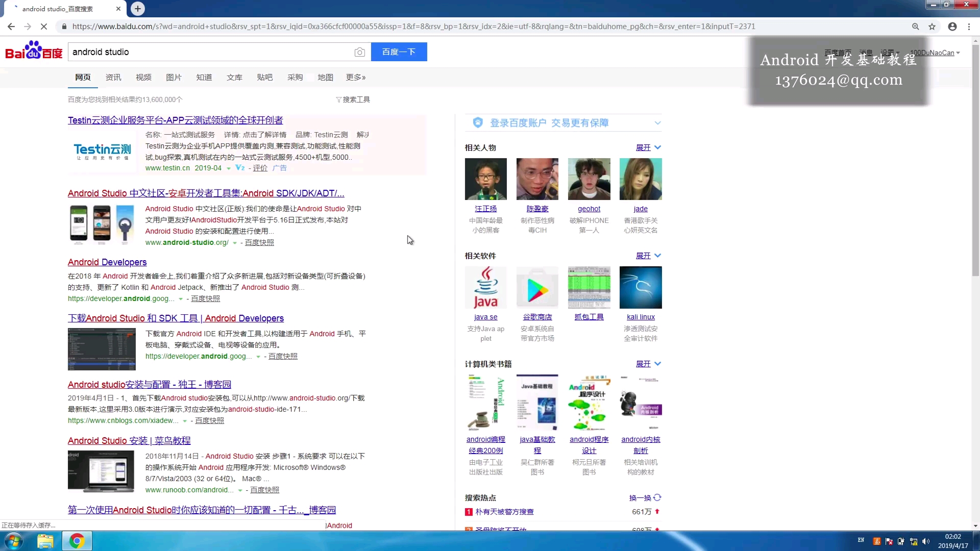
Task: Open the Android Developers result link
Action: click(107, 262)
